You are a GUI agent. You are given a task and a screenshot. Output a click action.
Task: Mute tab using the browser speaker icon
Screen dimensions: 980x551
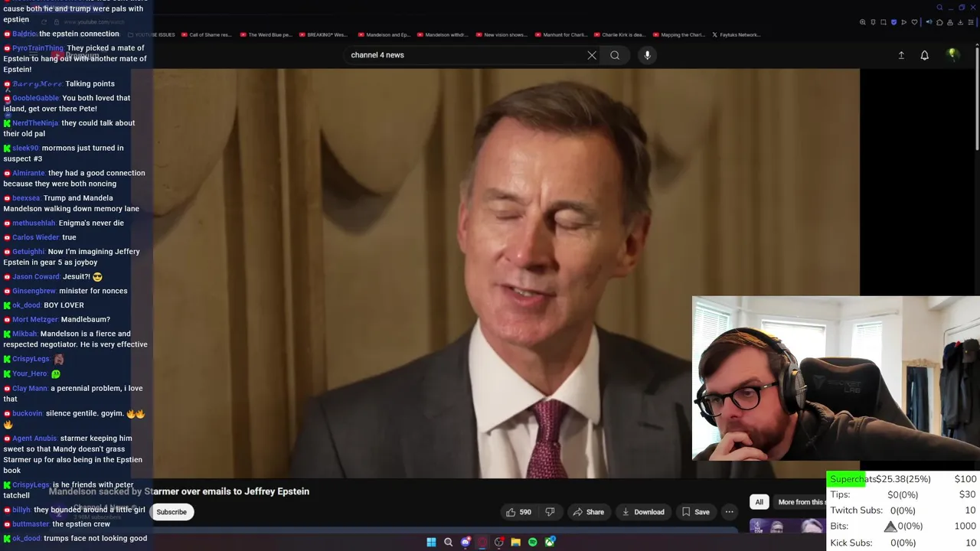coord(929,22)
